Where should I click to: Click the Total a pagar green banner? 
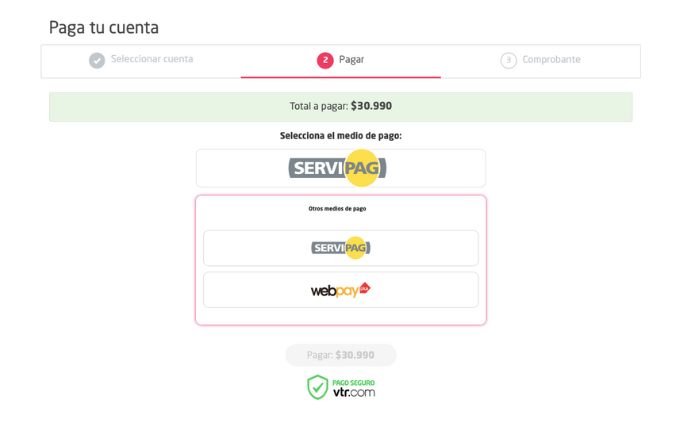coord(341,107)
